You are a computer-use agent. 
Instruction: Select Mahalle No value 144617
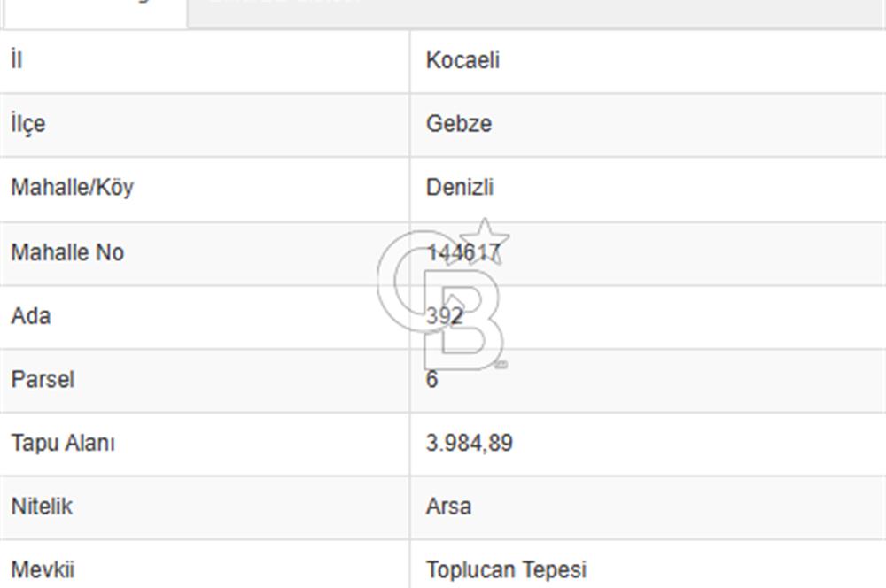pyautogui.click(x=463, y=252)
